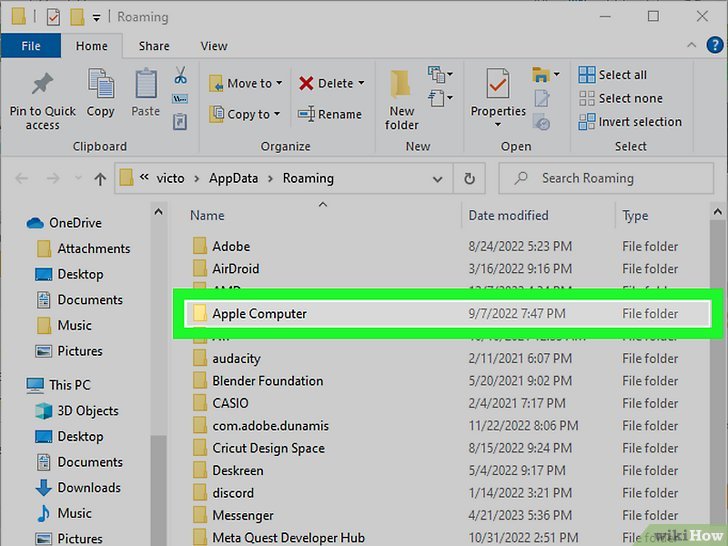Click the OneDrive cloud icon
Viewport: 728px width, 546px height.
(35, 223)
